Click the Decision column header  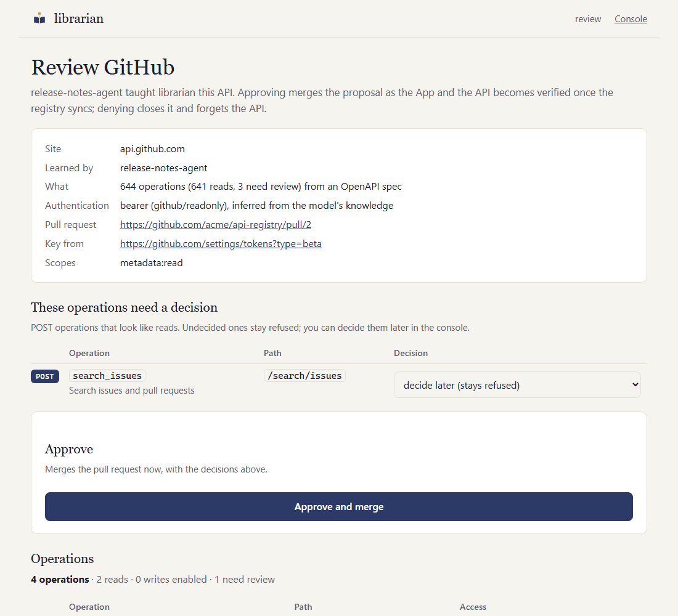tap(410, 353)
